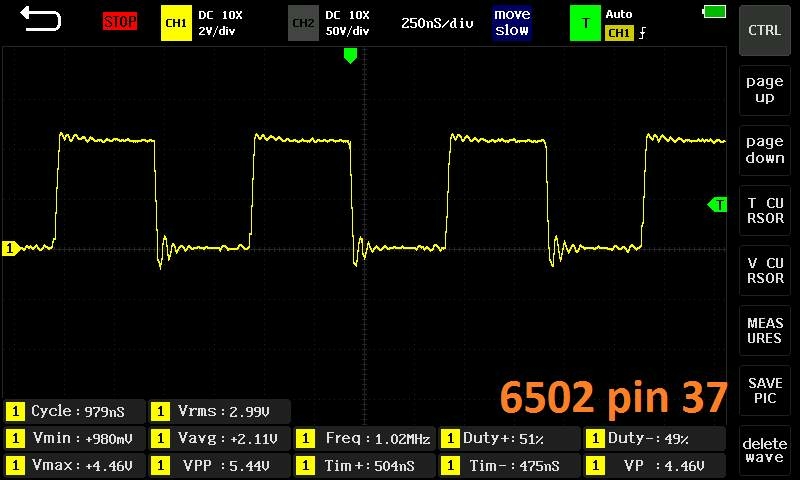Viewport: 800px width, 480px height.
Task: Select trigger source CH1 label
Action: (x=619, y=33)
